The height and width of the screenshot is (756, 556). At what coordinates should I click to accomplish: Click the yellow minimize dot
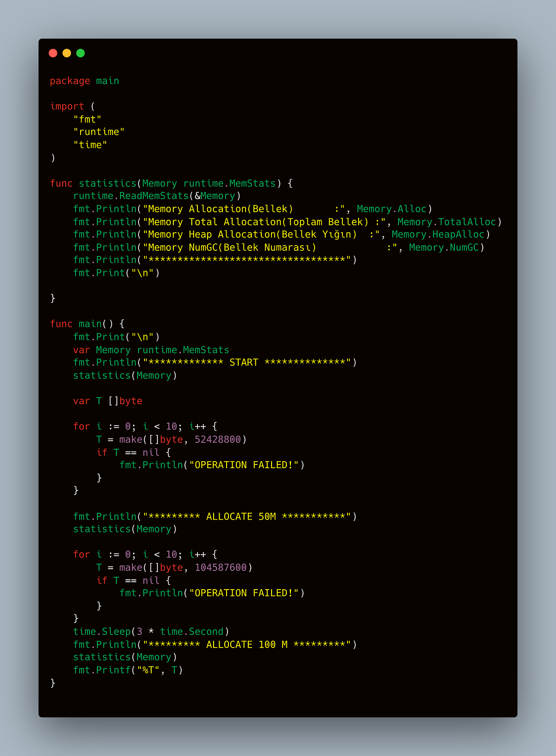click(67, 53)
